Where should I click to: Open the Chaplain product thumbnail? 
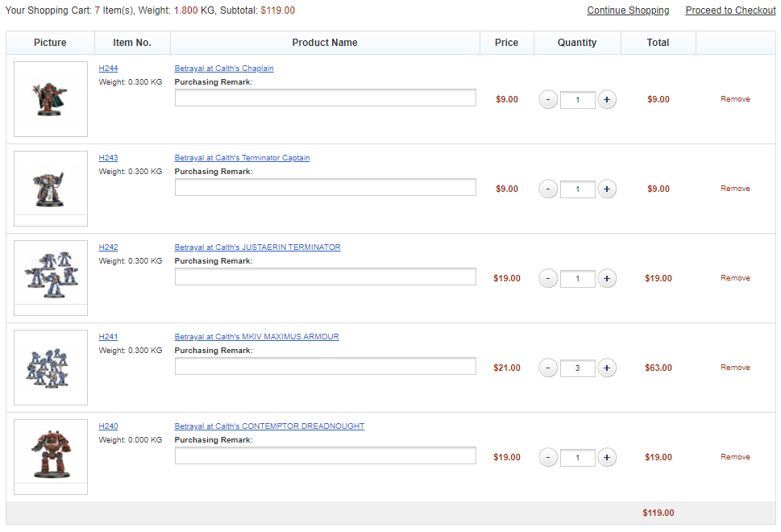click(x=50, y=99)
